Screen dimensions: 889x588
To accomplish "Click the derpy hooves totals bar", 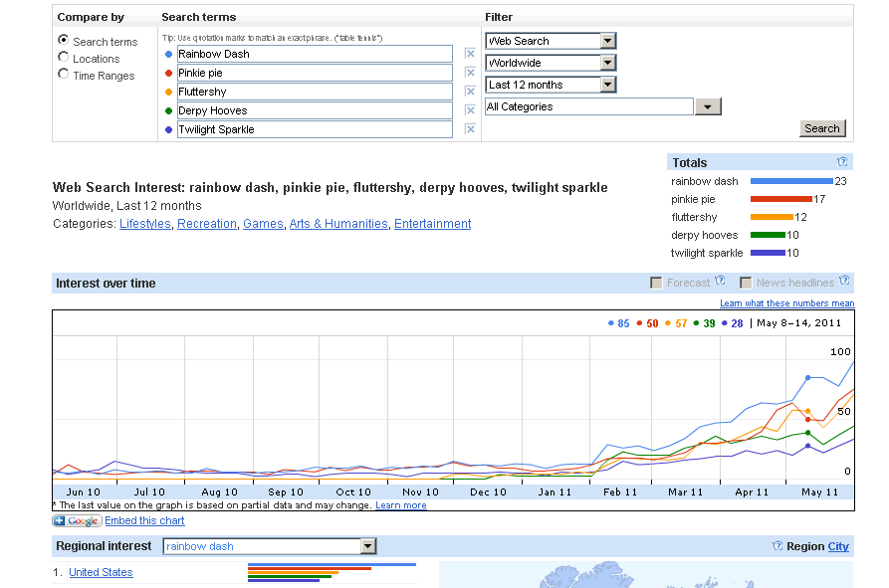I will tap(768, 235).
